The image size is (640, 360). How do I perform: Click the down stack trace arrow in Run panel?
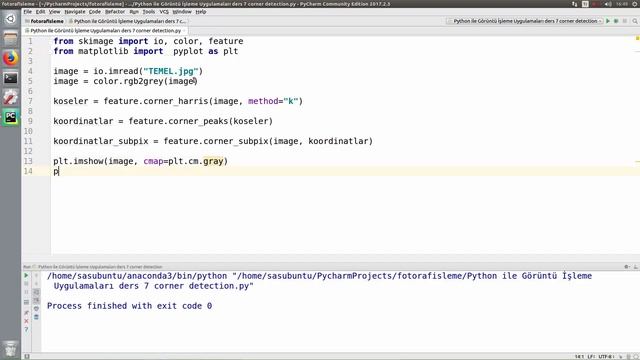tap(36, 284)
